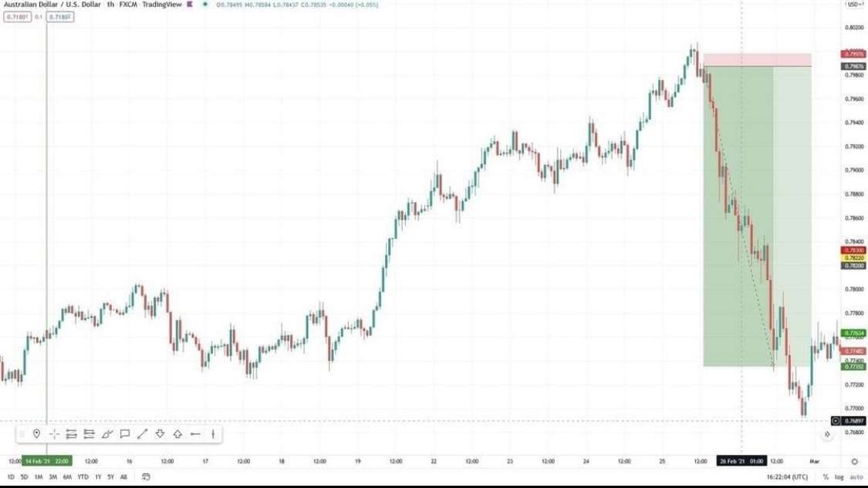Click the 1h interval label in chart title
The width and height of the screenshot is (868, 488).
(x=110, y=5)
